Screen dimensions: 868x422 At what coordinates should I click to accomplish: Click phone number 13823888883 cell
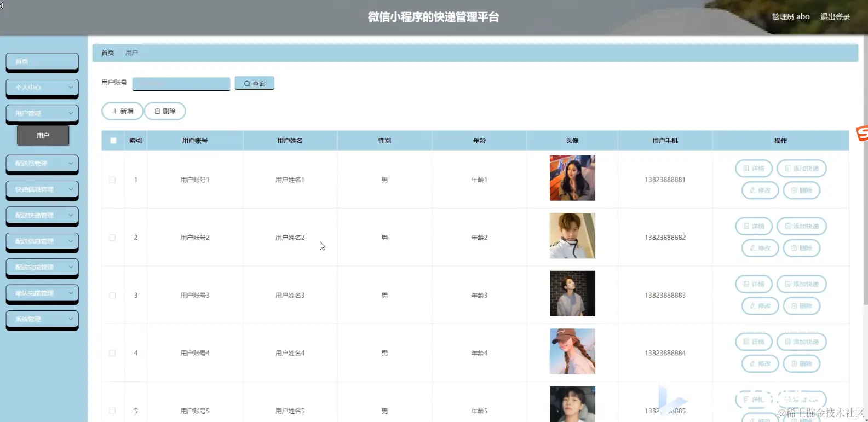(665, 295)
